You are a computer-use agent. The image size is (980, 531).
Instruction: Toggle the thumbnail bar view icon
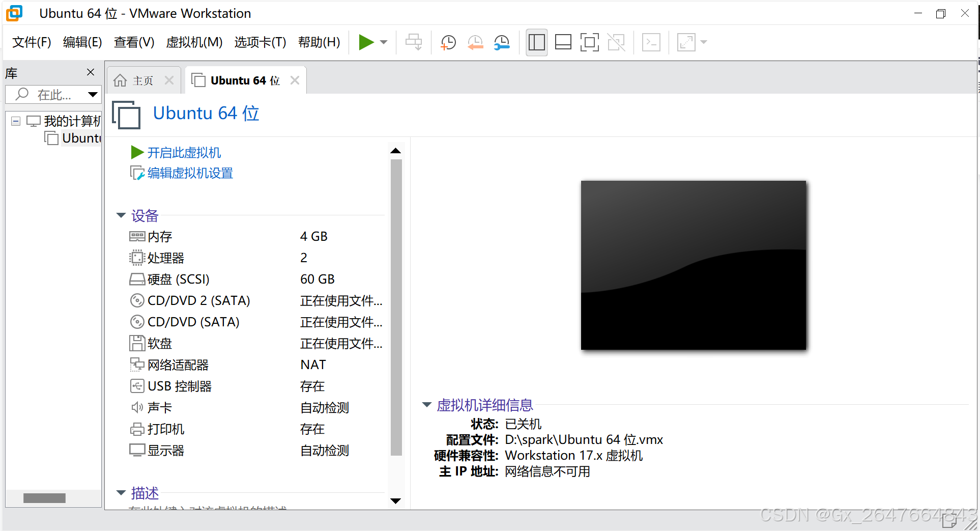tap(563, 42)
